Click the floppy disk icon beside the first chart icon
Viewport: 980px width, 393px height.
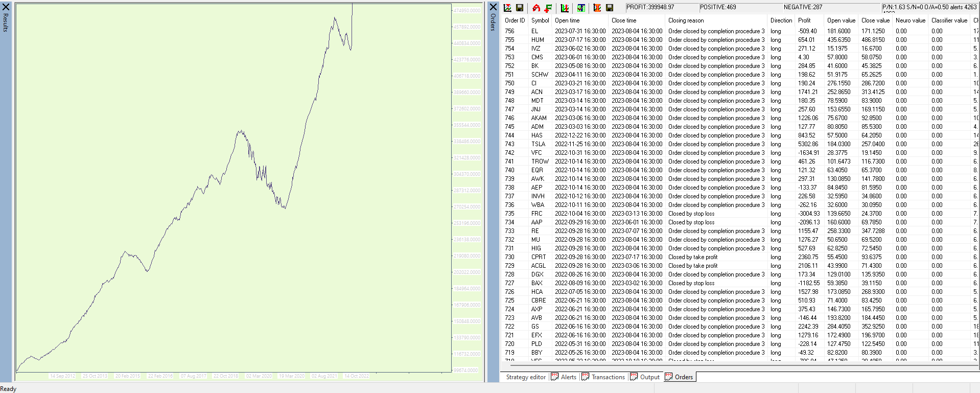coord(520,8)
